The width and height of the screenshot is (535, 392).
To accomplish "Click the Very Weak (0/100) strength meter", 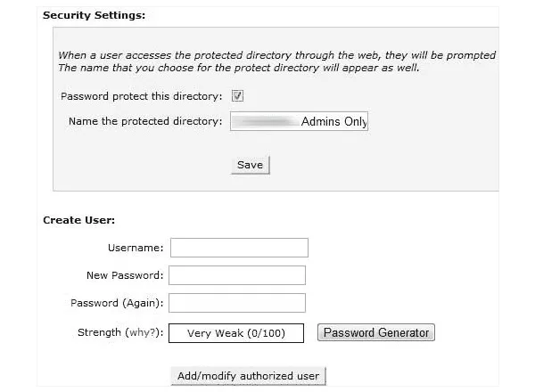I will (x=236, y=333).
